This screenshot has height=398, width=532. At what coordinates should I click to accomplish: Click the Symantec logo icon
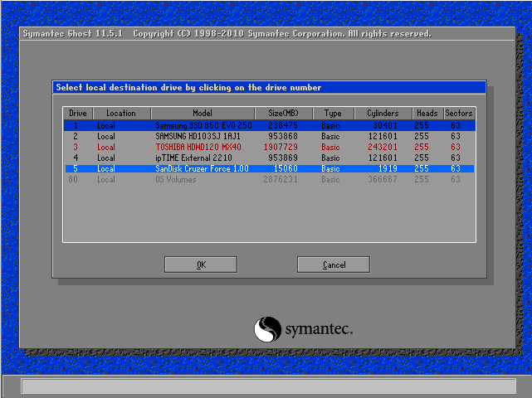(x=268, y=329)
